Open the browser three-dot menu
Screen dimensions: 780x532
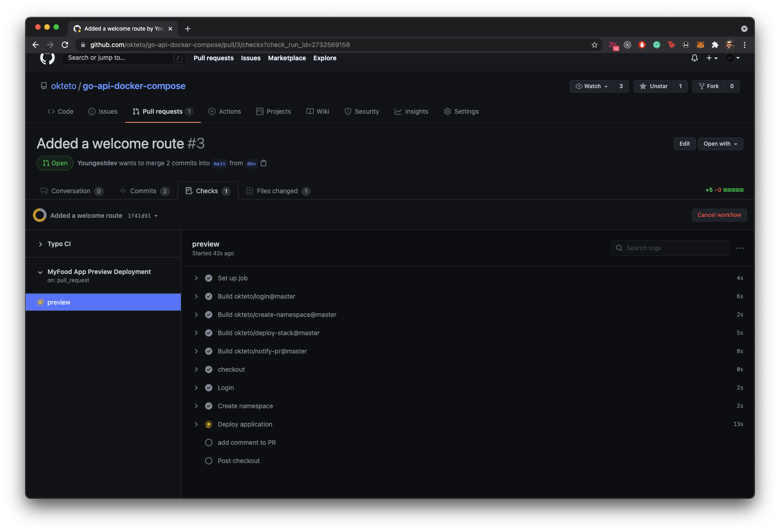click(x=744, y=45)
